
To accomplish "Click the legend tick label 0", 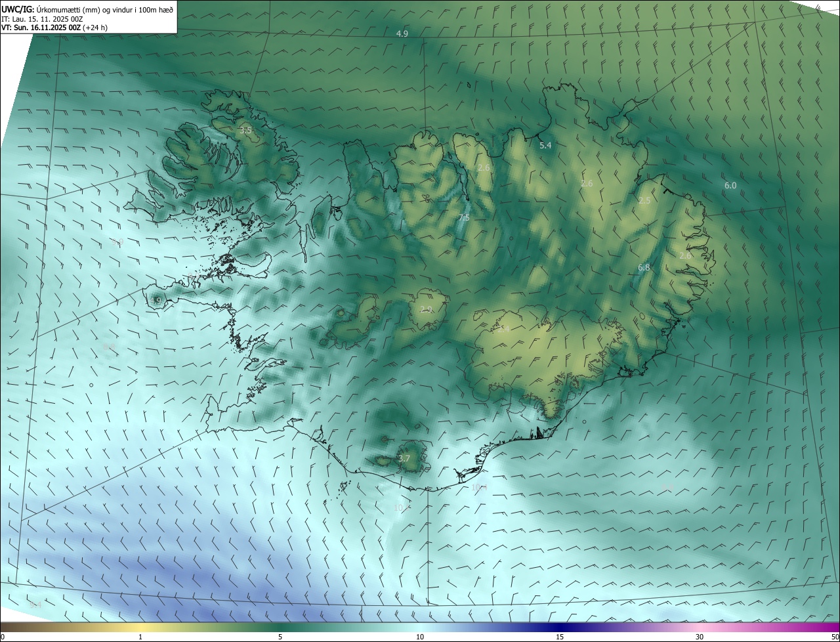I will pos(3,637).
